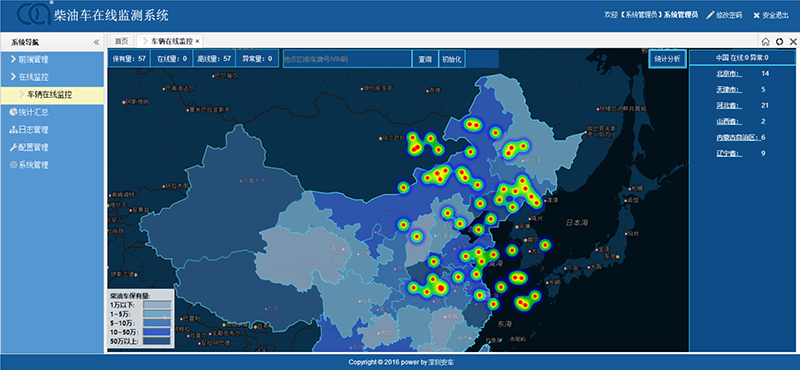This screenshot has width=800, height=370.
Task: Focus the region or plate number search field
Action: coord(347,59)
